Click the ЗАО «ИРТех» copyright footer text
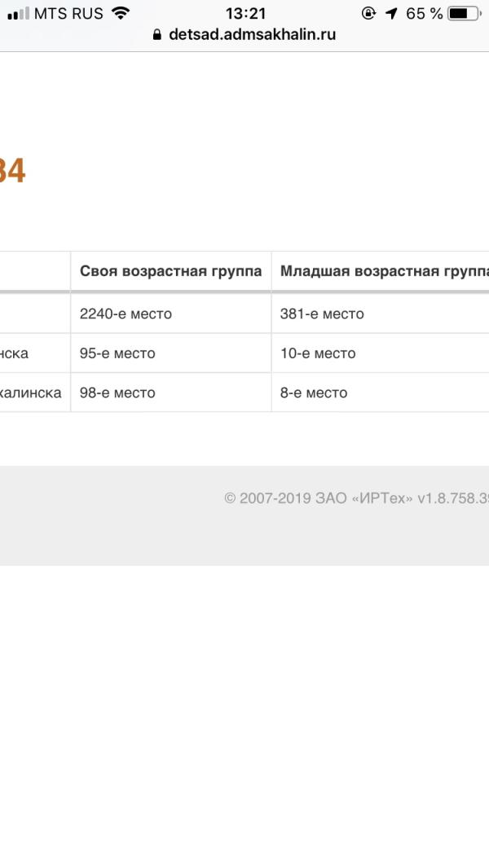The width and height of the screenshot is (489, 868). (x=356, y=498)
